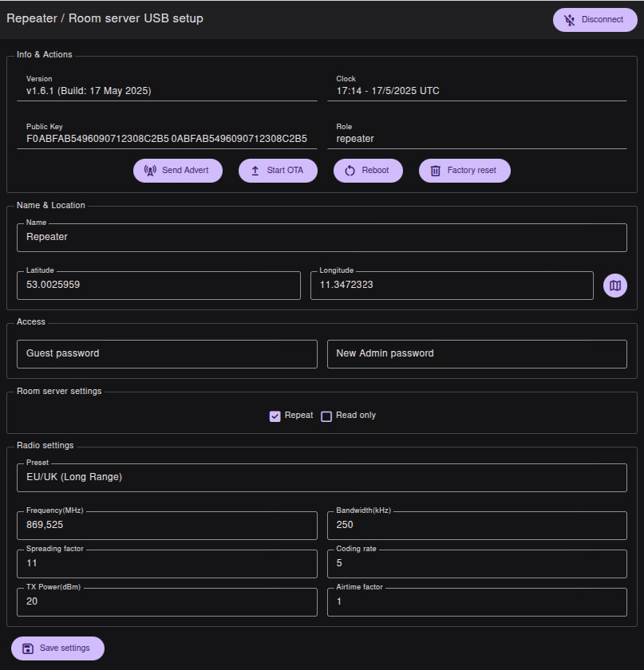Viewport: 644px width, 670px height.
Task: Disconnect the USB device
Action: (x=594, y=20)
